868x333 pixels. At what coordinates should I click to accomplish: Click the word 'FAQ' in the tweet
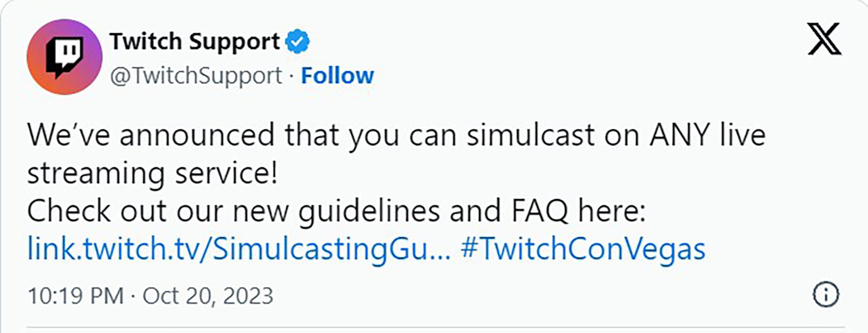point(539,211)
